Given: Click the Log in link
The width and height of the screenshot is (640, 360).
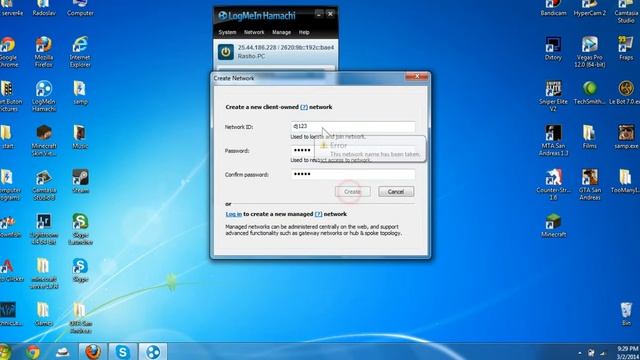Looking at the screenshot, I should pos(233,214).
